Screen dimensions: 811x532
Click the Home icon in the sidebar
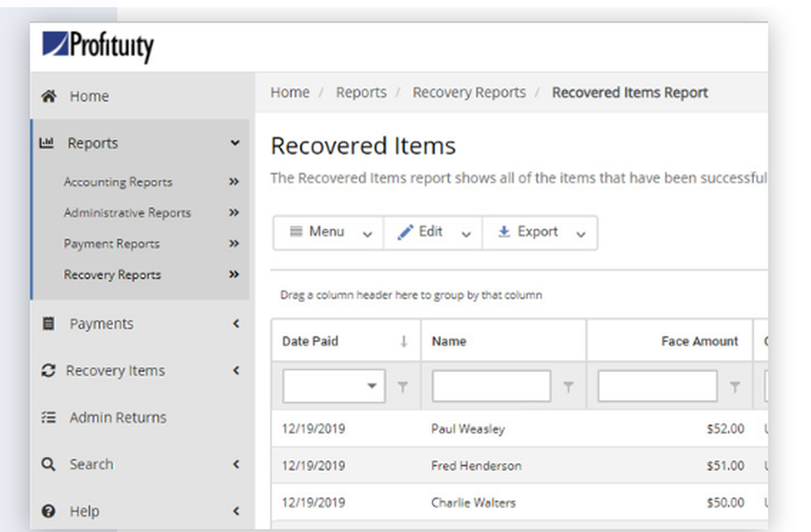(x=49, y=96)
